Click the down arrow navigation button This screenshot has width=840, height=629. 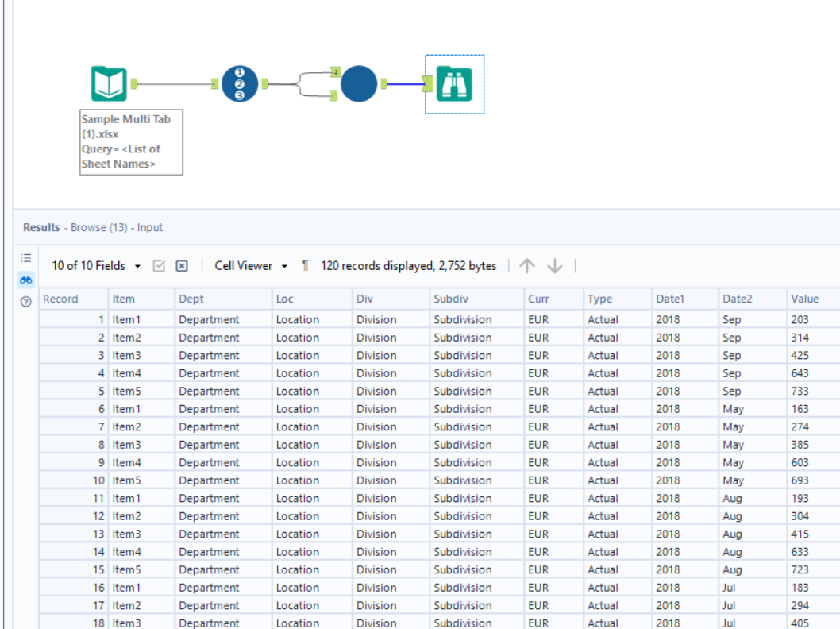click(553, 265)
